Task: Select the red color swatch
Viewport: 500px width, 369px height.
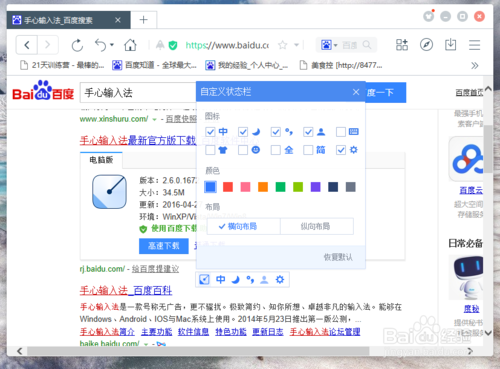Action: (x=228, y=187)
